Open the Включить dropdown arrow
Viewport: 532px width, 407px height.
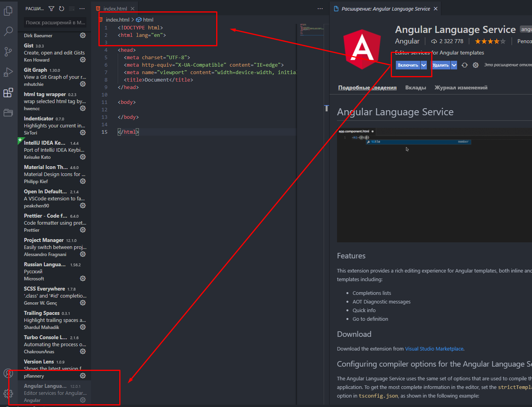pyautogui.click(x=424, y=65)
